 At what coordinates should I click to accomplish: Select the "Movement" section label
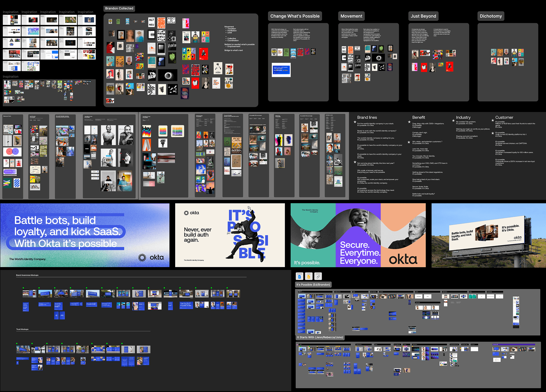(x=351, y=16)
